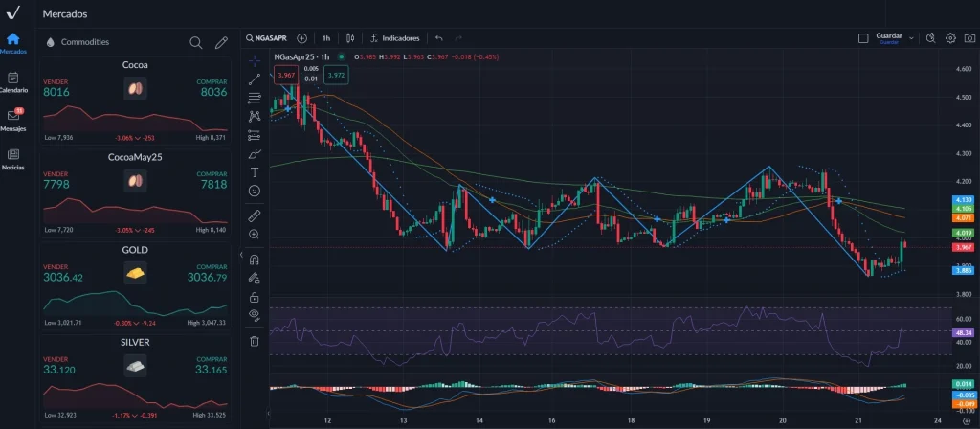Collapse the watchlist panel arrow
The width and height of the screenshot is (980, 429).
(241, 255)
